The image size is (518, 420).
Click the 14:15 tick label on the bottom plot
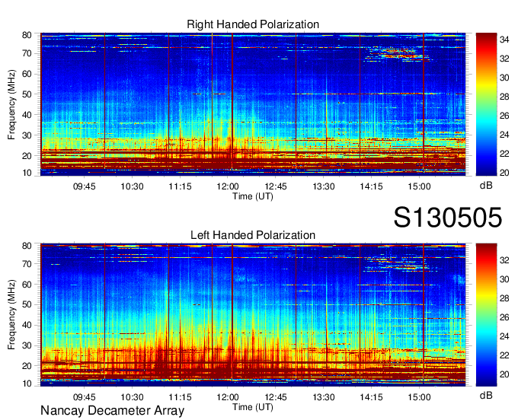click(371, 397)
